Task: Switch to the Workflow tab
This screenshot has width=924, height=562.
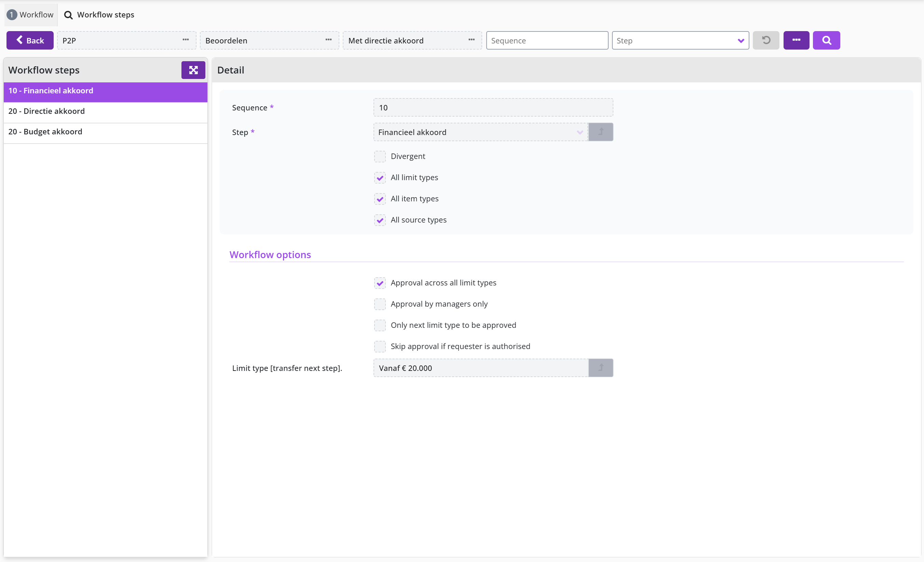Action: pos(31,15)
